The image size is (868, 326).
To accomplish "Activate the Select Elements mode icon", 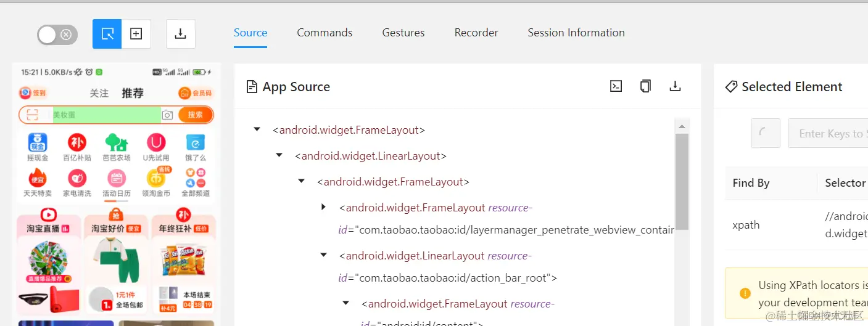I will [107, 34].
